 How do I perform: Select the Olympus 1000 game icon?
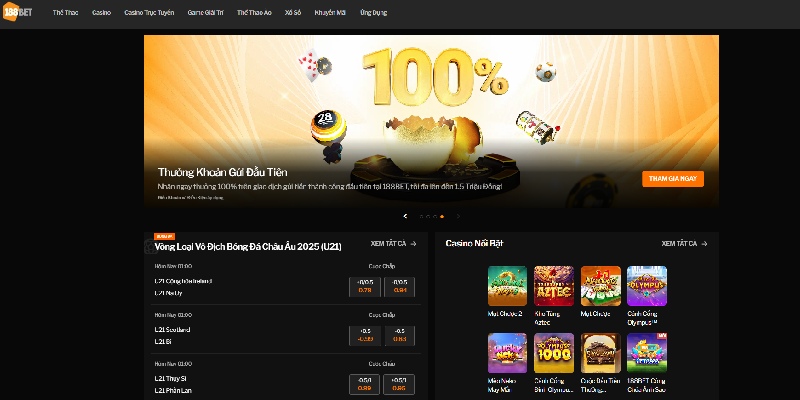pyautogui.click(x=553, y=352)
